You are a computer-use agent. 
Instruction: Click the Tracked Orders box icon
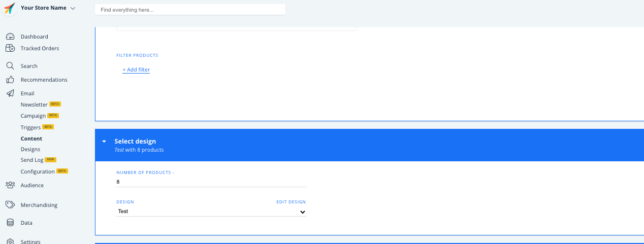point(10,48)
